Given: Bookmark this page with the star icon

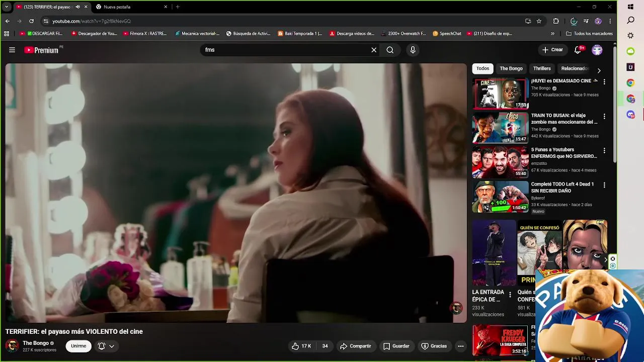Looking at the screenshot, I should (539, 21).
